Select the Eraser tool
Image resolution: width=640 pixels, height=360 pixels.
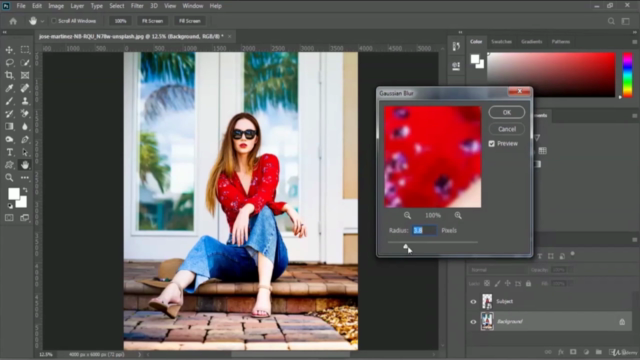pos(25,114)
